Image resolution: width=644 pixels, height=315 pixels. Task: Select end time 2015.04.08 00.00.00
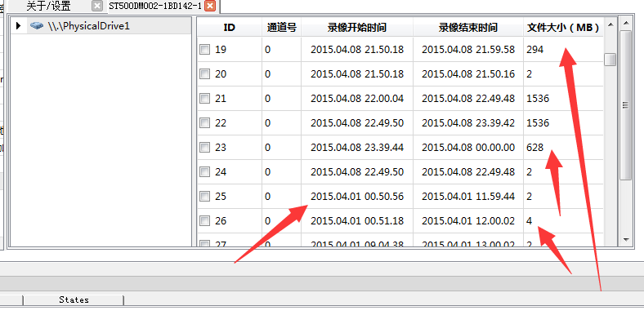point(468,147)
